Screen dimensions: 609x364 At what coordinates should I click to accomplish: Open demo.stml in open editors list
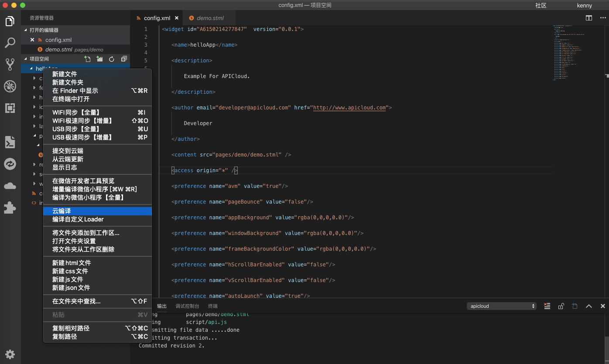pyautogui.click(x=75, y=50)
